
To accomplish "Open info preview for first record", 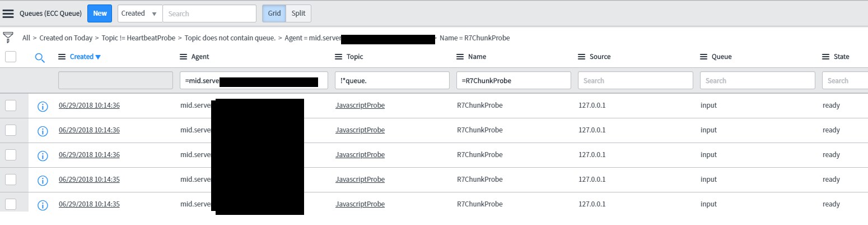I will [x=42, y=106].
